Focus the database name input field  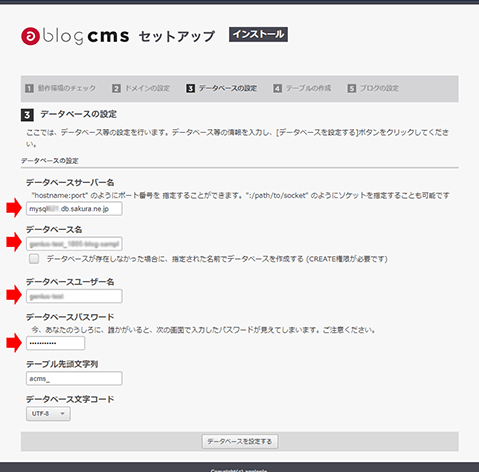74,244
